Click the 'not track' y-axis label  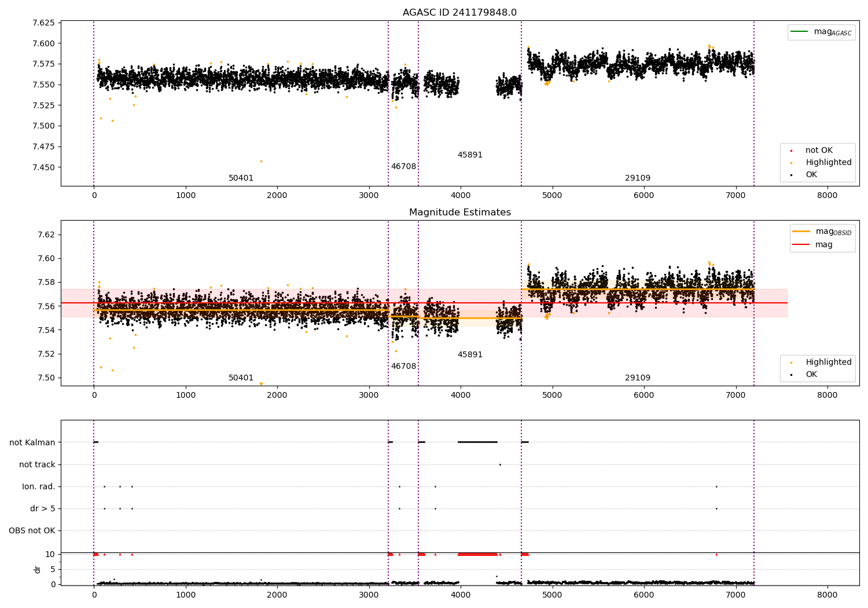(37, 465)
